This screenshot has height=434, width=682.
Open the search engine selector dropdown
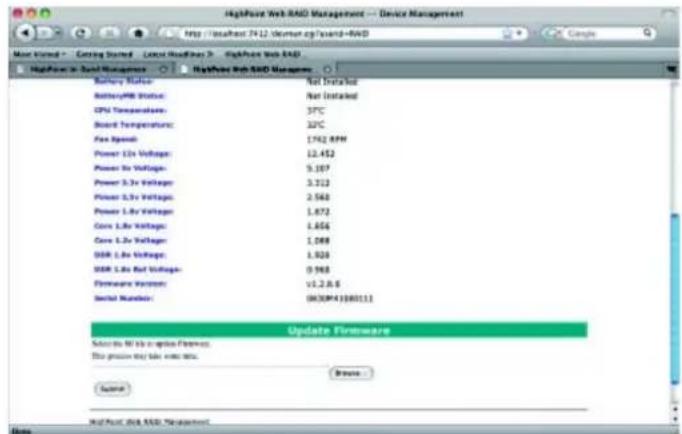tap(554, 33)
